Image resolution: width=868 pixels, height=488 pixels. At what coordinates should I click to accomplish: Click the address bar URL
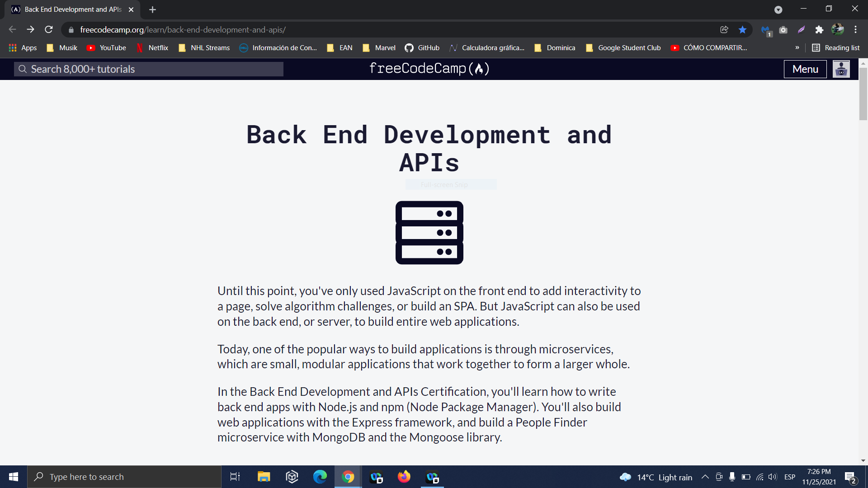pos(183,30)
